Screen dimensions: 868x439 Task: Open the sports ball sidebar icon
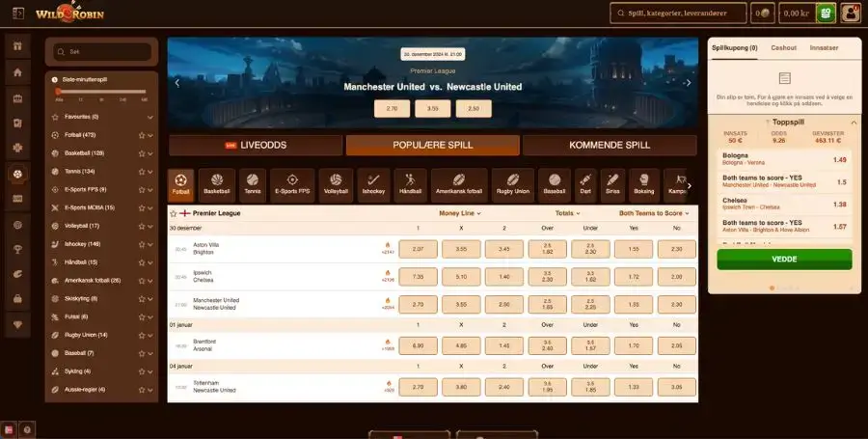click(x=17, y=174)
